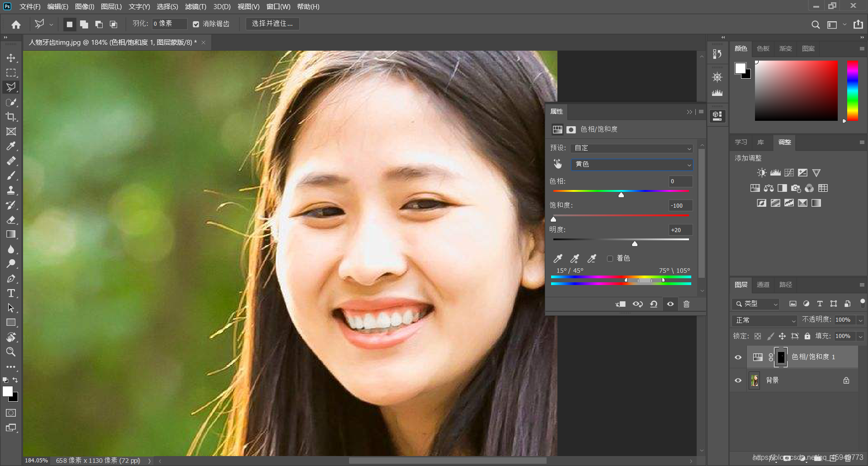Select the Rectangle shape tool
This screenshot has width=868, height=466.
coord(11,323)
